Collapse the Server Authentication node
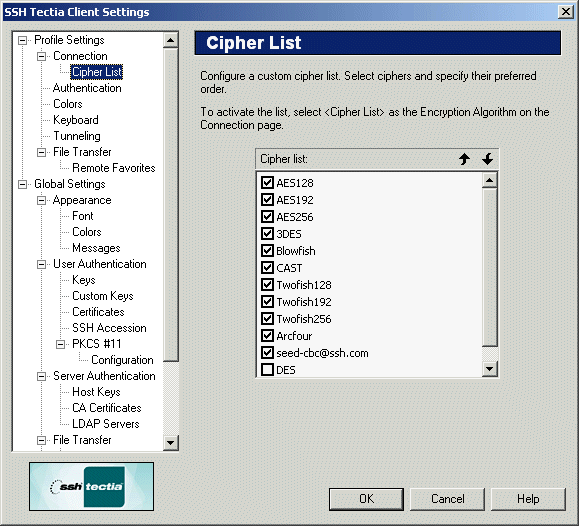This screenshot has width=579, height=526. coord(41,376)
